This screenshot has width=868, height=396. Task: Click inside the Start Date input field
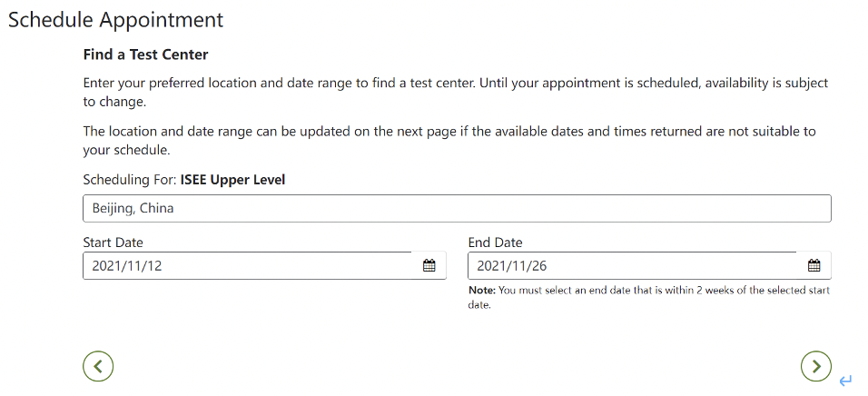(x=245, y=266)
